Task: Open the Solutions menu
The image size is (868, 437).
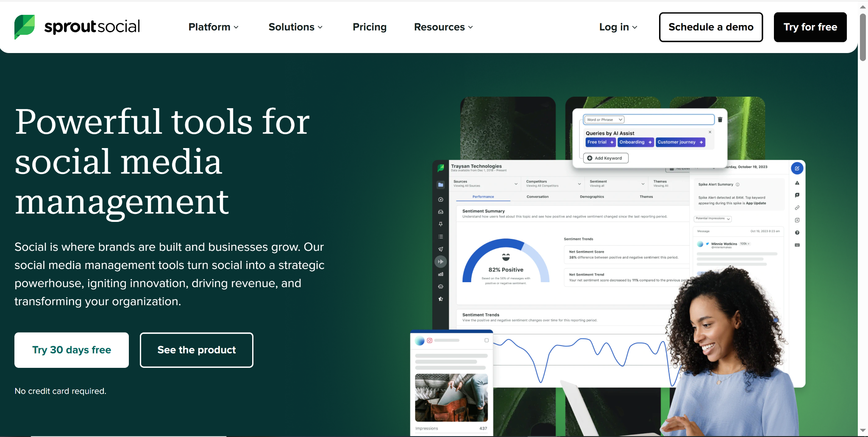Action: [x=296, y=27]
